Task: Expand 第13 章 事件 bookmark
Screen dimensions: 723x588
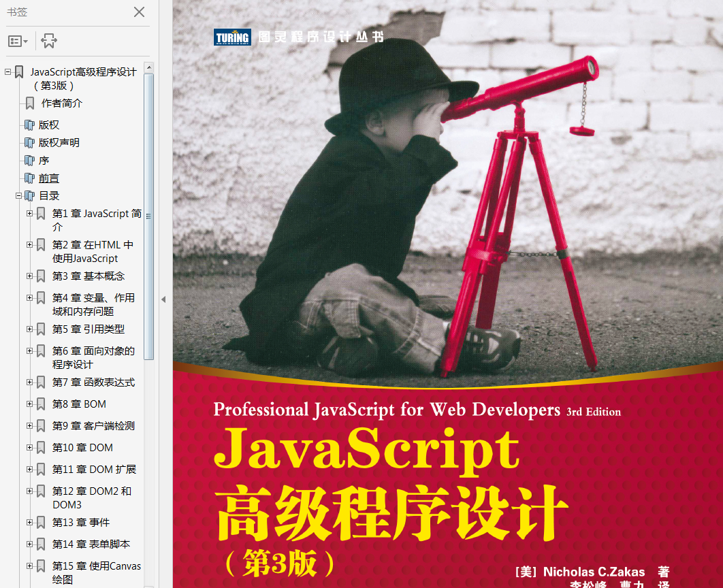Action: coord(29,522)
